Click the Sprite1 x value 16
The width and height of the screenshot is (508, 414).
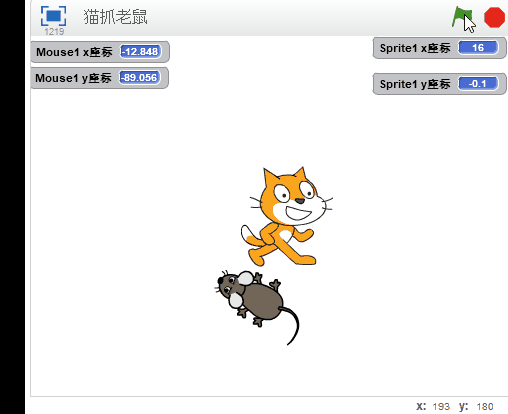pos(478,48)
